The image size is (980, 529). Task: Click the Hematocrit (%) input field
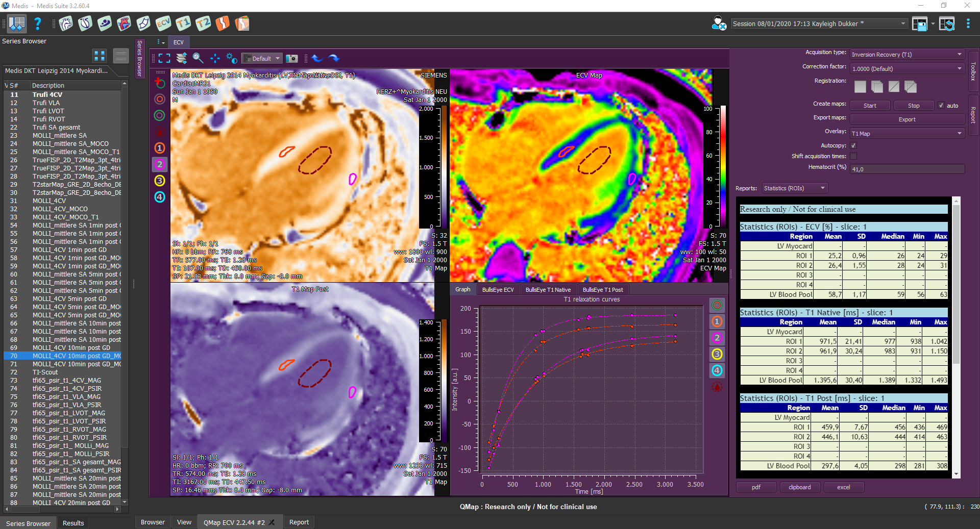906,169
